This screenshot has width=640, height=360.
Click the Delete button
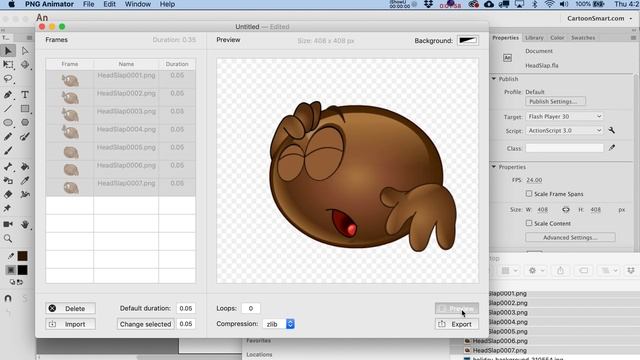click(71, 309)
